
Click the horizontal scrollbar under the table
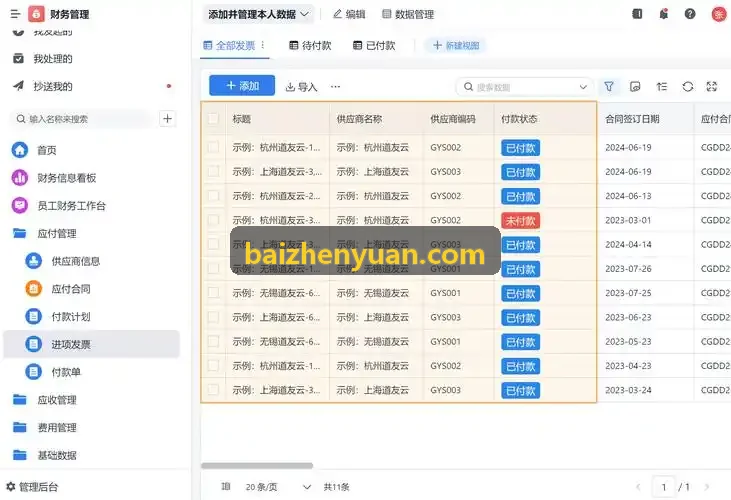point(257,466)
